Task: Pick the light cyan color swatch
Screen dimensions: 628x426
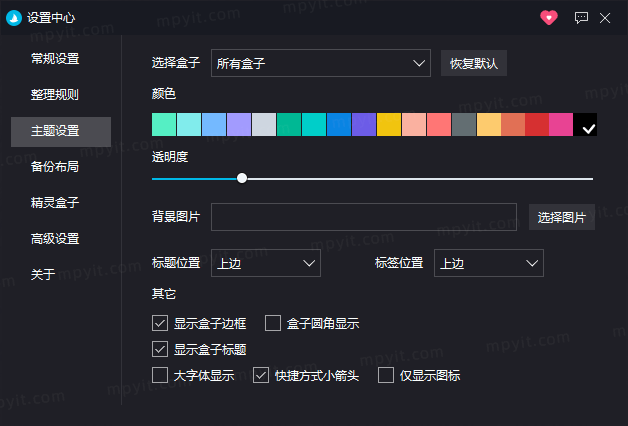Action: pyautogui.click(x=189, y=125)
